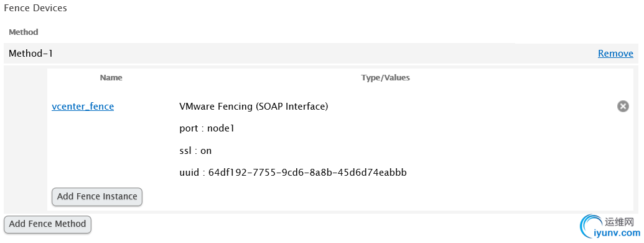Click the iyunv swirl logo
This screenshot has height=243, width=644.
(592, 228)
